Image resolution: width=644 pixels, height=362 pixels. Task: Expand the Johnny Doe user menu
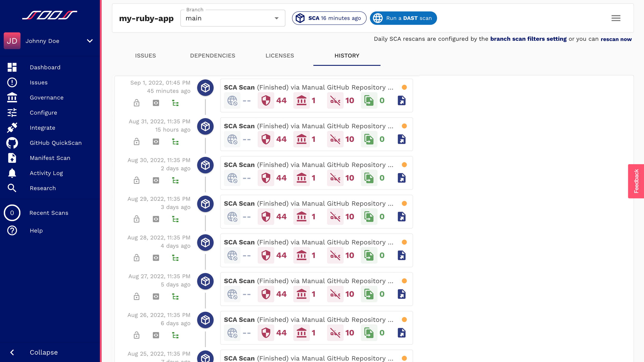pyautogui.click(x=90, y=41)
